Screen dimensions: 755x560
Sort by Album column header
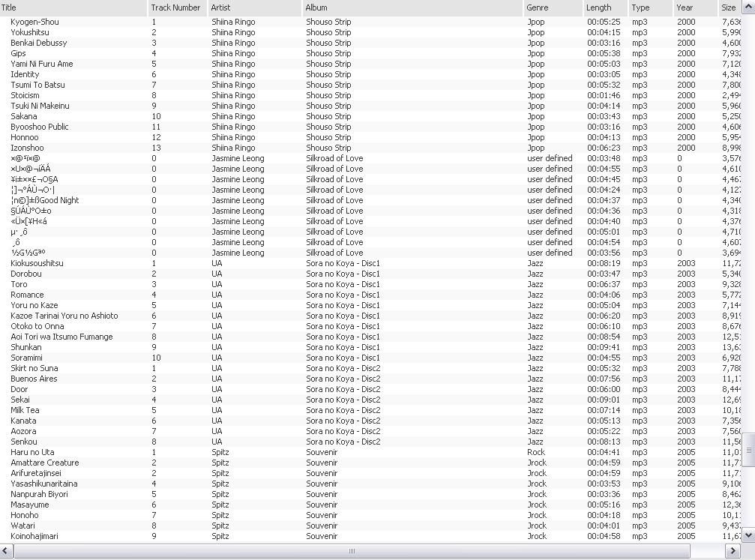coord(412,7)
